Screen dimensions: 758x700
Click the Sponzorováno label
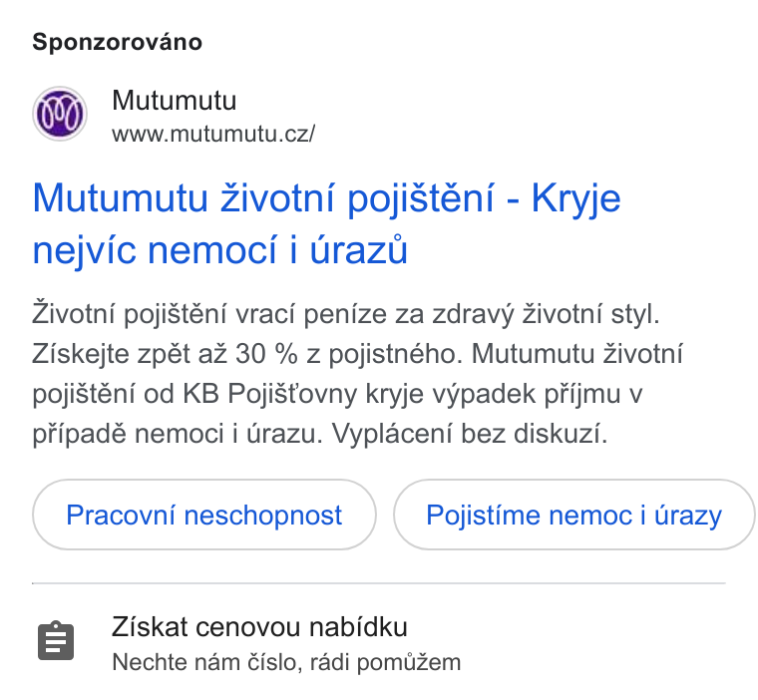(117, 42)
